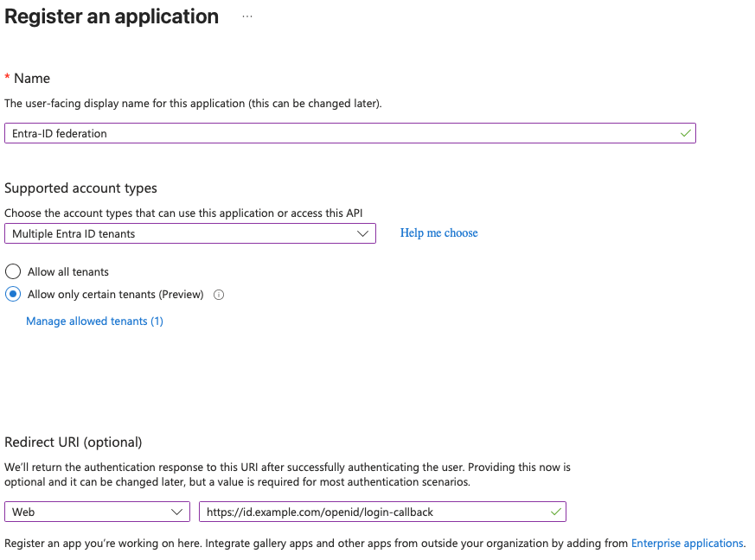The width and height of the screenshot is (755, 560).
Task: Click the info icon next to Preview option
Action: 219,295
